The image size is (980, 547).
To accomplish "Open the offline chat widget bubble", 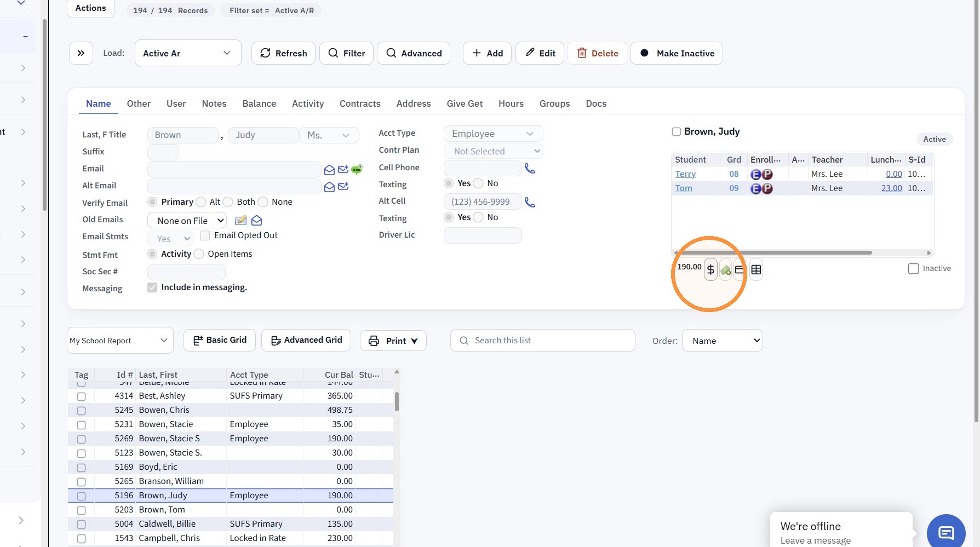I will point(946,533).
